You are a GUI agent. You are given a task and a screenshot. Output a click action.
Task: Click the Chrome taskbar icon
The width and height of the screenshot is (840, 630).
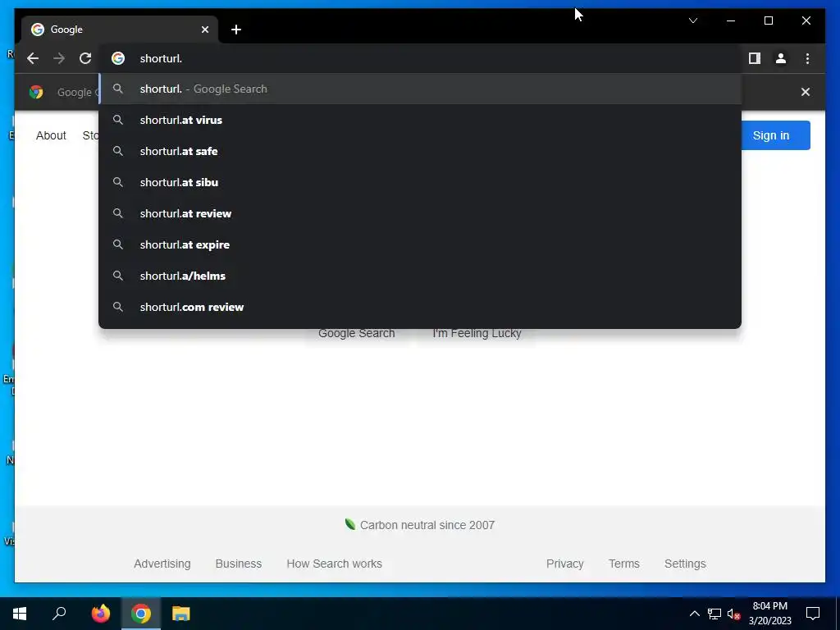coord(141,614)
